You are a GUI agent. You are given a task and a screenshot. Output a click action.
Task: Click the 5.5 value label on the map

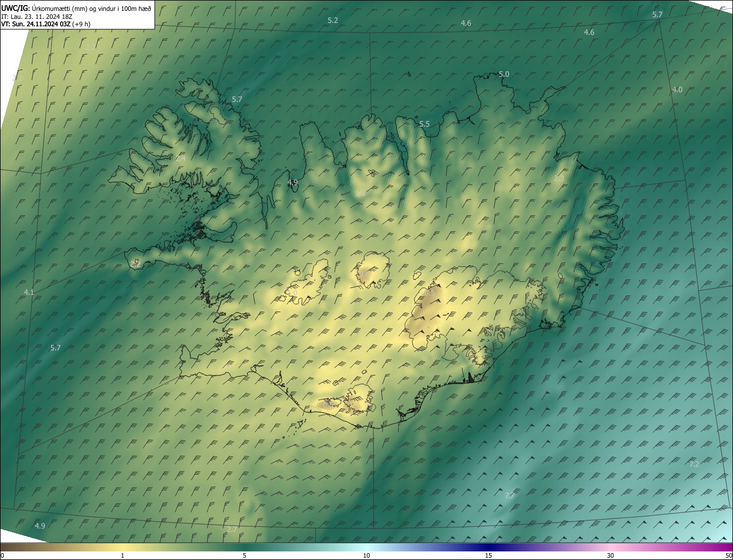pyautogui.click(x=424, y=124)
